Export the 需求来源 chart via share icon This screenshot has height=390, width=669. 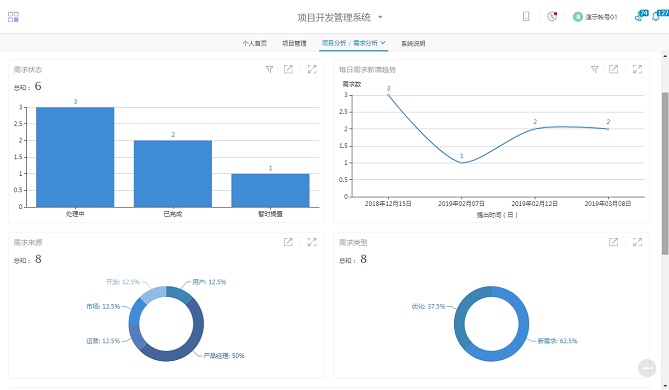pos(288,242)
